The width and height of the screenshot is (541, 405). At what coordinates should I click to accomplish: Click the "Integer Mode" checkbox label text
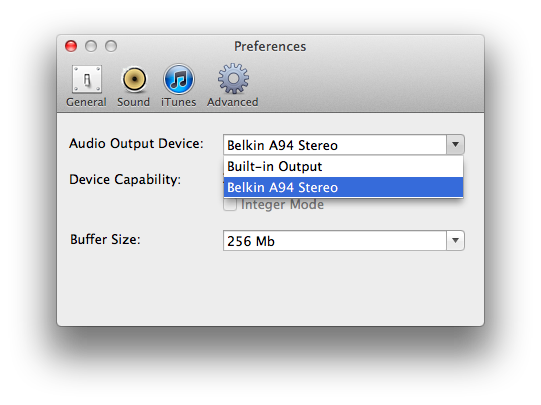click(x=282, y=205)
